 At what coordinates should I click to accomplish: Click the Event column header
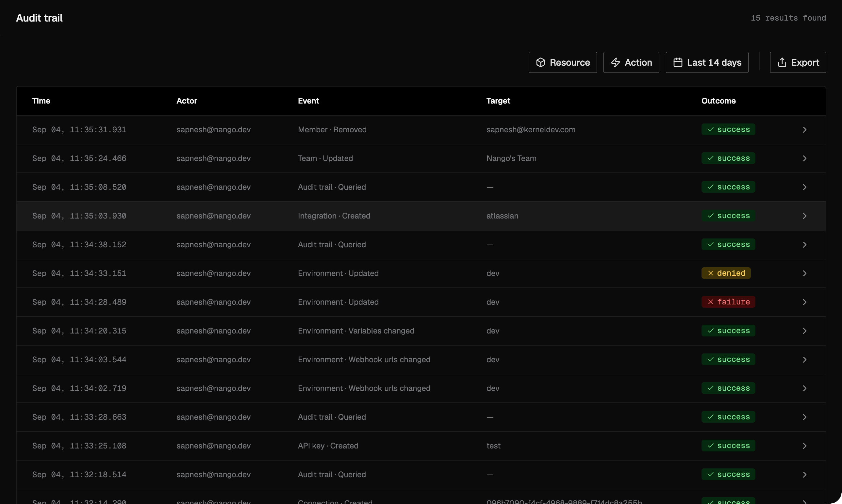coord(308,101)
